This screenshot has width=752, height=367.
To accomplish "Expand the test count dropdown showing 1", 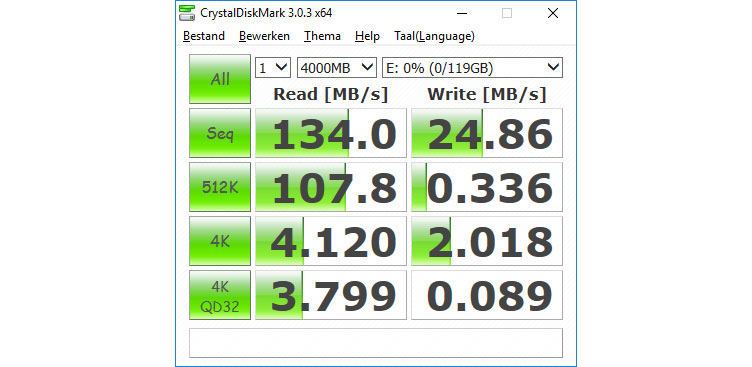I will pos(273,68).
